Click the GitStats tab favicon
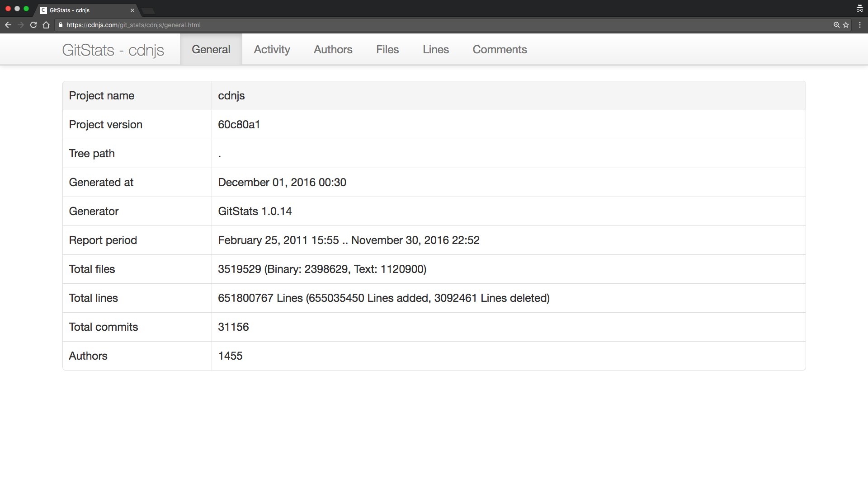 (x=43, y=10)
